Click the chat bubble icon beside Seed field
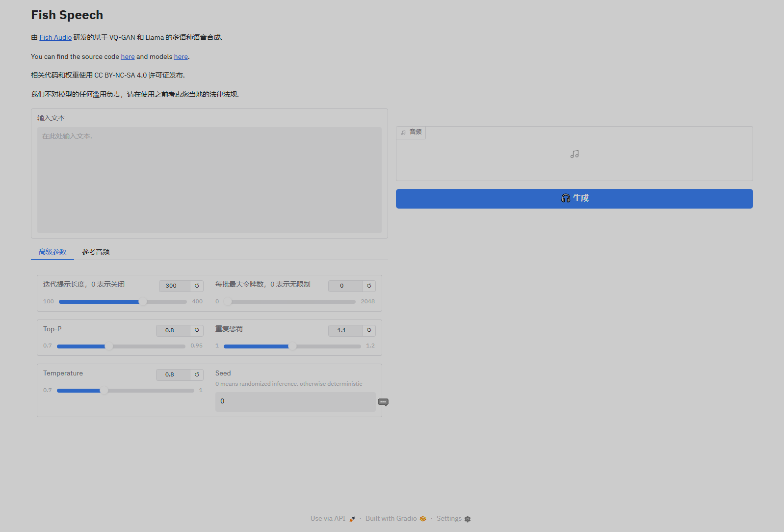The height and width of the screenshot is (532, 784). coord(383,402)
